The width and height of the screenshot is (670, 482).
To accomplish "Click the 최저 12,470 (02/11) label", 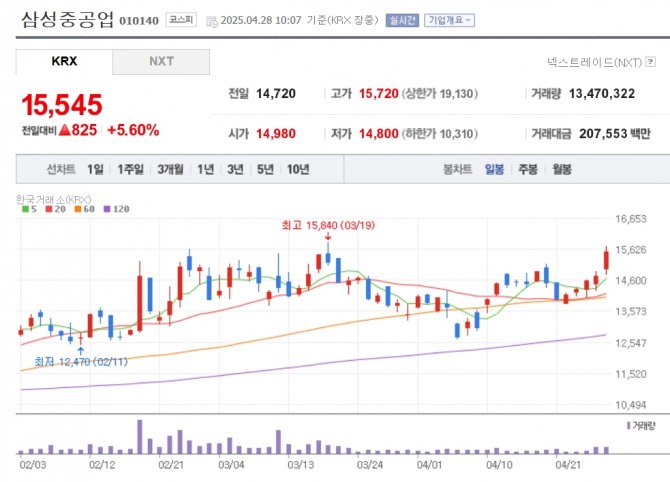I will pos(81,362).
